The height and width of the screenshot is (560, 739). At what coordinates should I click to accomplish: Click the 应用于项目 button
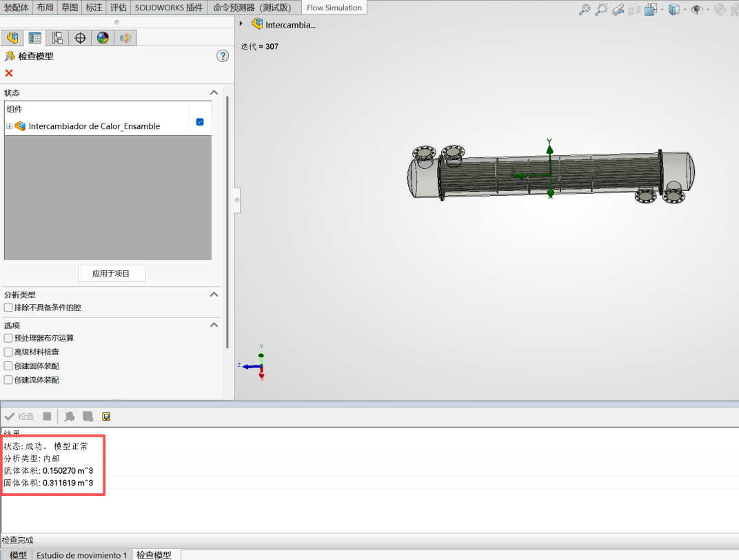pyautogui.click(x=111, y=273)
